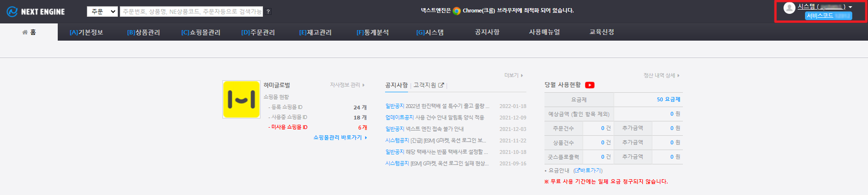The height and width of the screenshot is (195, 868).
Task: Select the [F]통계분석 menu
Action: pyautogui.click(x=373, y=32)
